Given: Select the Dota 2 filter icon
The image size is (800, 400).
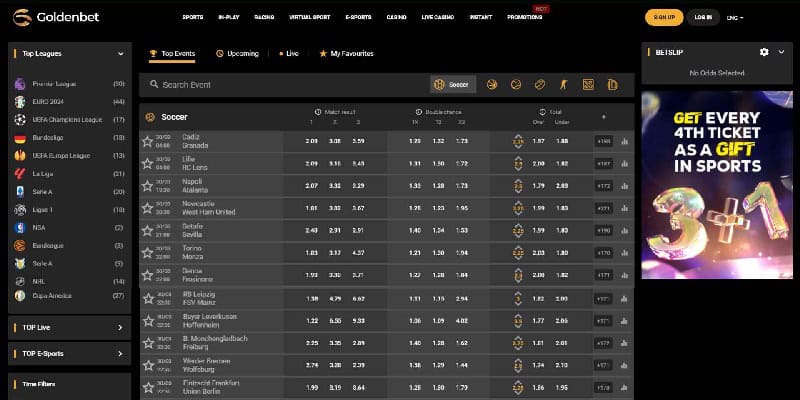Looking at the screenshot, I should (x=588, y=85).
